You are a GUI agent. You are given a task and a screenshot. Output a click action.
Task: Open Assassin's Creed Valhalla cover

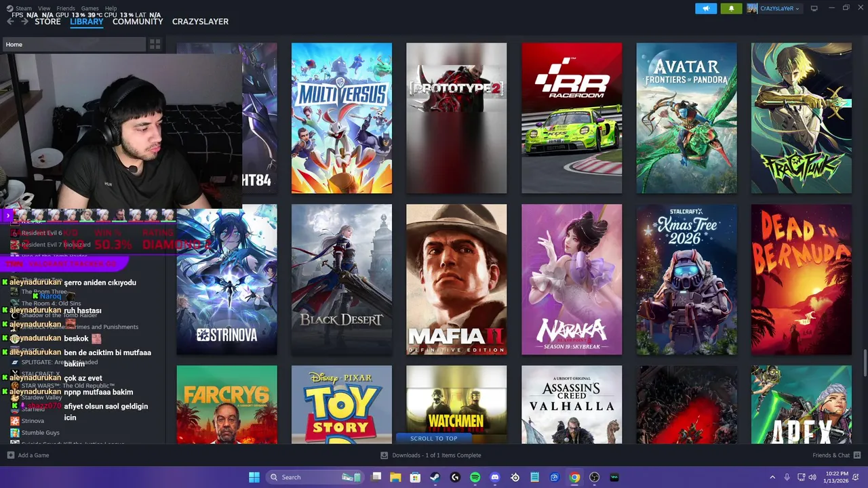[x=572, y=405]
